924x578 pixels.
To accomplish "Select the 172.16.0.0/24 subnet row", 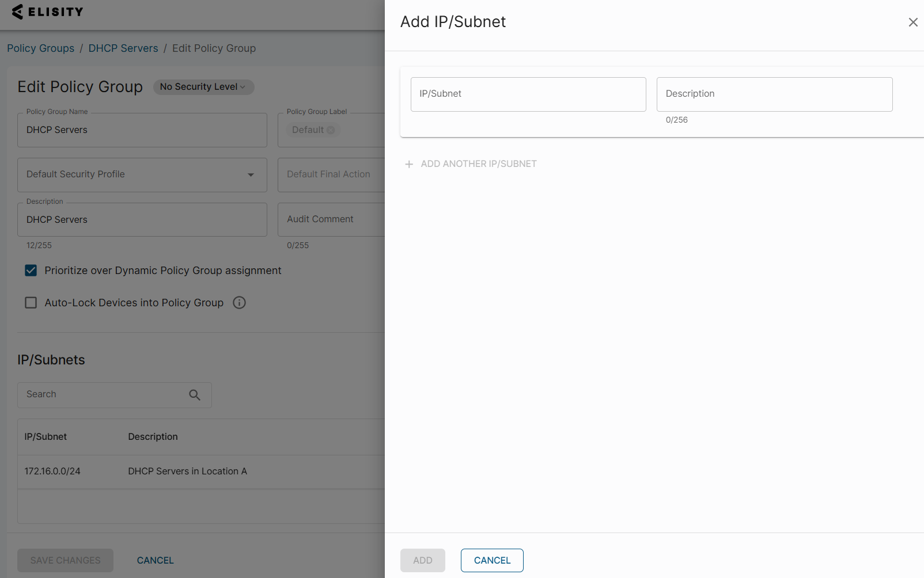I will [x=52, y=471].
